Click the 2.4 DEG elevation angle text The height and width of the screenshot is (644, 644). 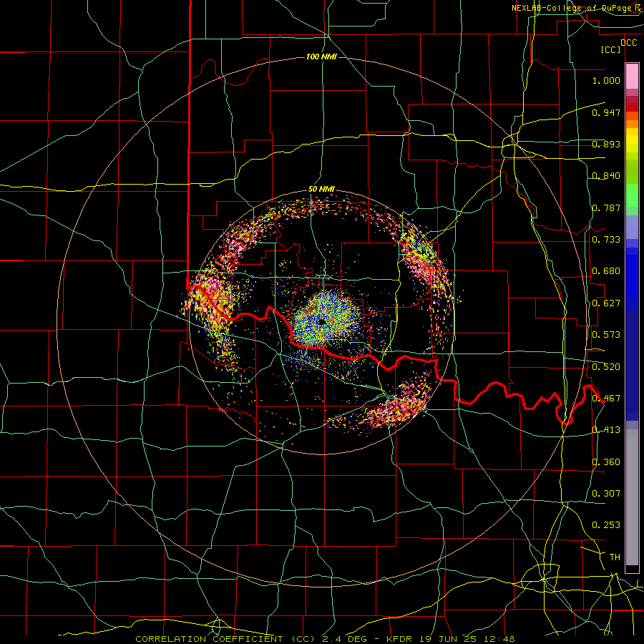(344, 639)
